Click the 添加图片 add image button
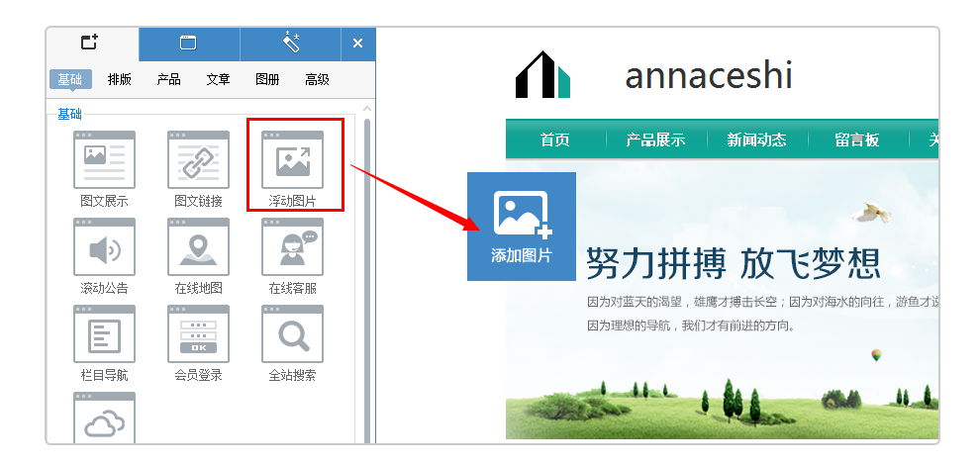 click(x=522, y=227)
